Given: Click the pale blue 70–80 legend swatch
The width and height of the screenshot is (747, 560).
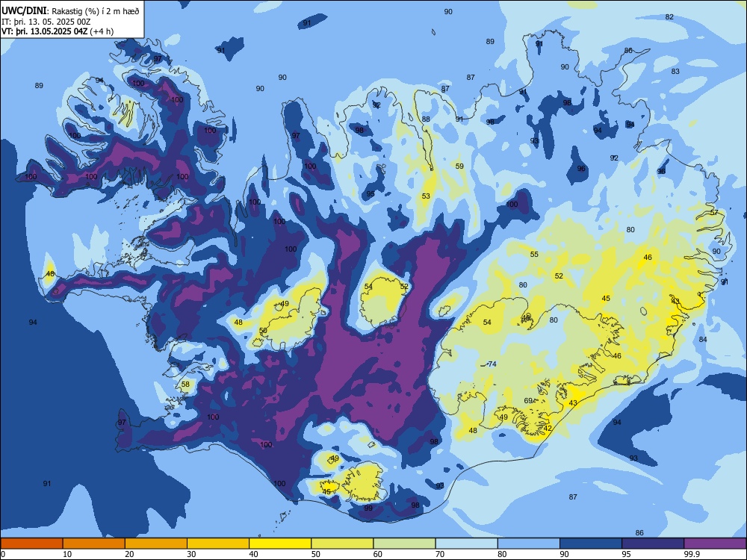Looking at the screenshot, I should click(466, 544).
